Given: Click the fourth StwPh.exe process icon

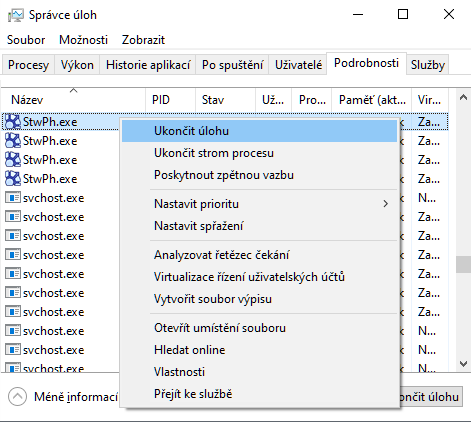Looking at the screenshot, I should click(x=13, y=179).
